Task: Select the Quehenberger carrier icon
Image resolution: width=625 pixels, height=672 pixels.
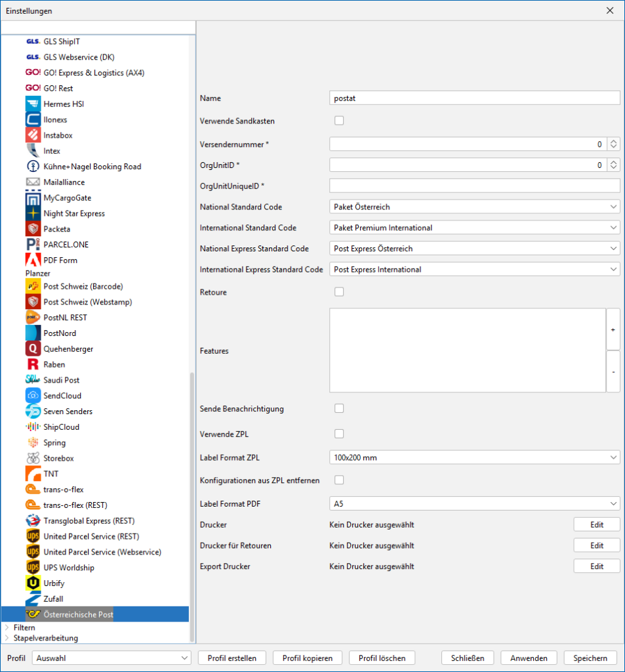Action: pos(33,348)
